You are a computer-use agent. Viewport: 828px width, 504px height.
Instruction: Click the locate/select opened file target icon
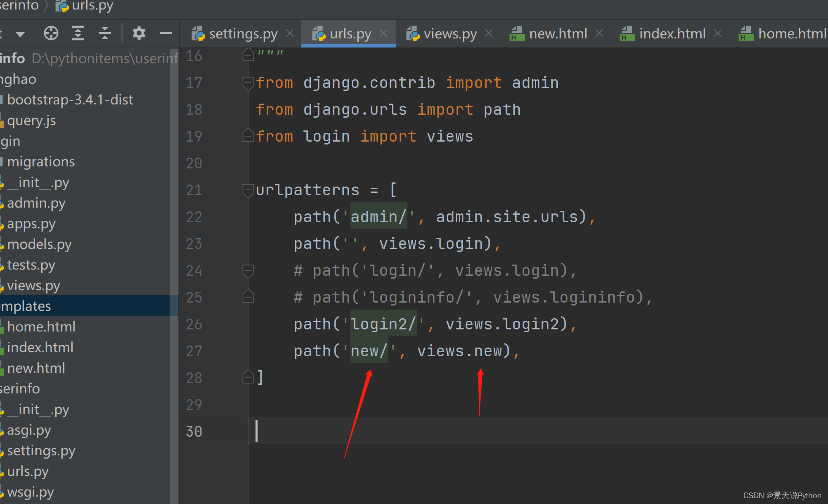click(x=51, y=33)
